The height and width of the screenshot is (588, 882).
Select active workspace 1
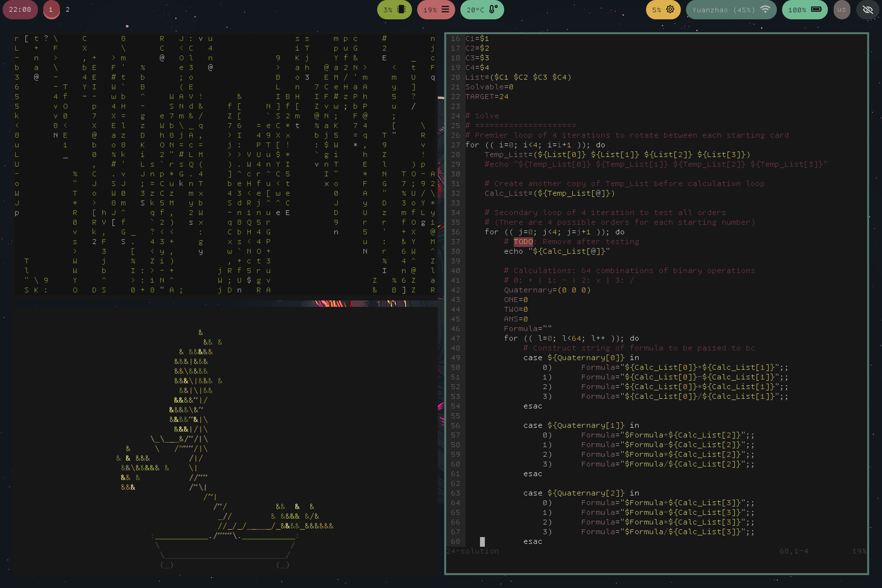click(x=51, y=9)
